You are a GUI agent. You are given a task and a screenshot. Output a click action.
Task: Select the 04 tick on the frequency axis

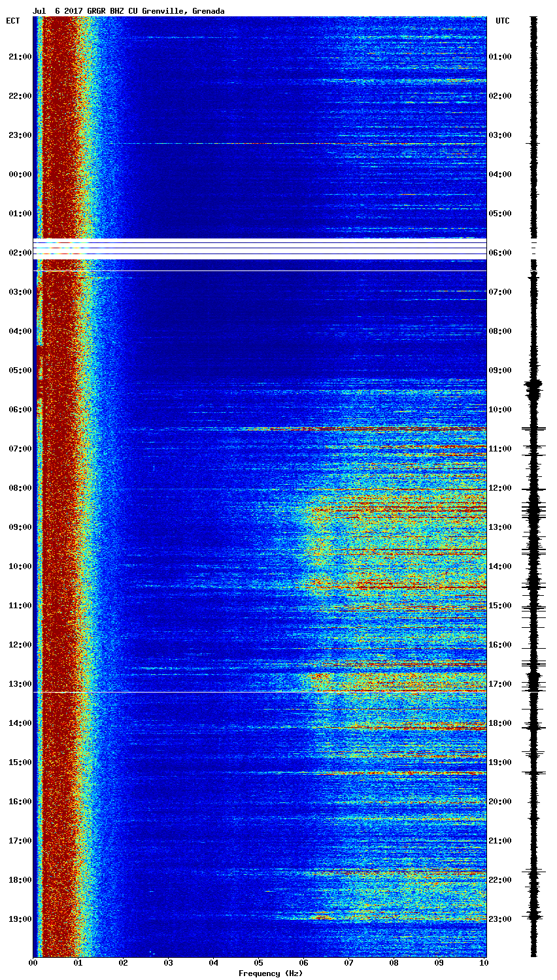coord(214,963)
